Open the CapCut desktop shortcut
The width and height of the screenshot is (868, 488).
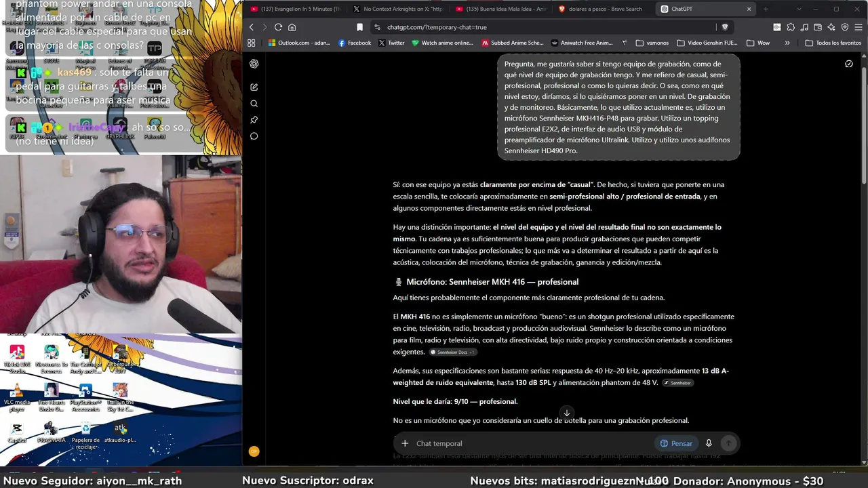coord(17,433)
